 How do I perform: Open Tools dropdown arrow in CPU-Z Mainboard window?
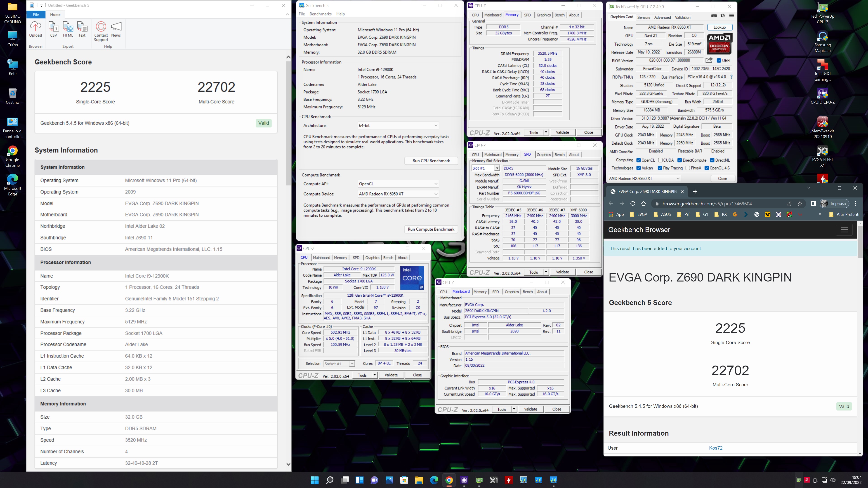[x=514, y=409]
